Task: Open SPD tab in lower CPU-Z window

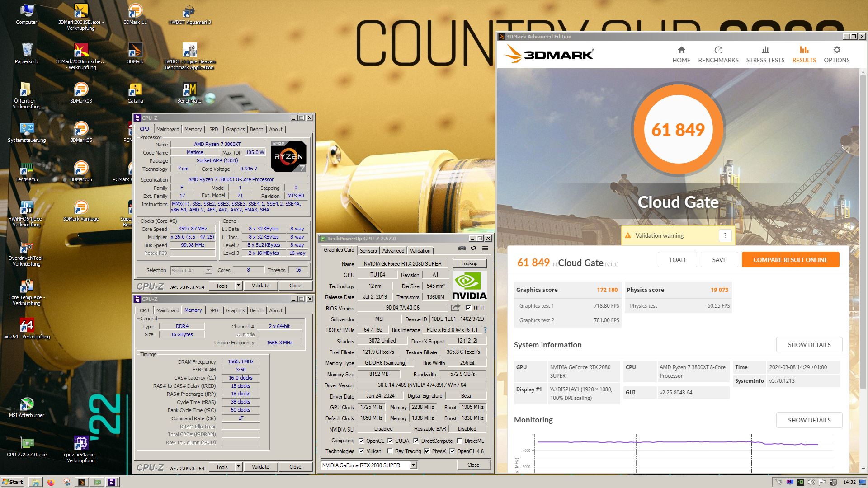Action: point(213,310)
